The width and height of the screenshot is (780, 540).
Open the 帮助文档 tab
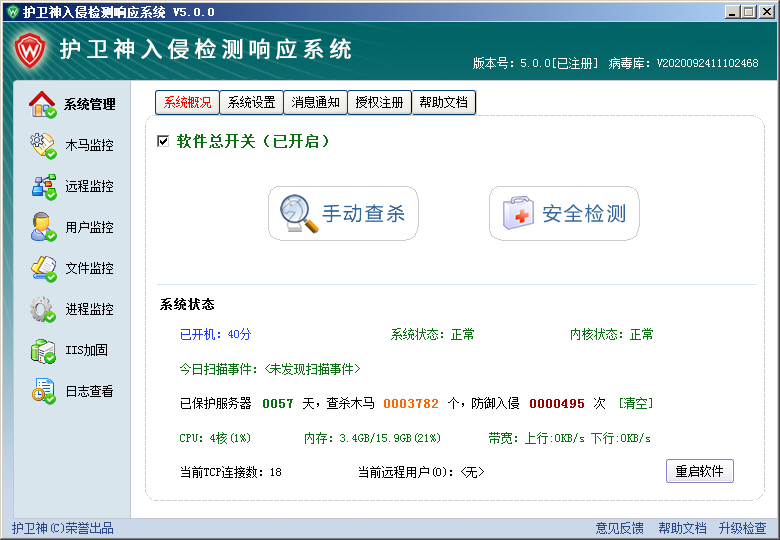[x=443, y=102]
